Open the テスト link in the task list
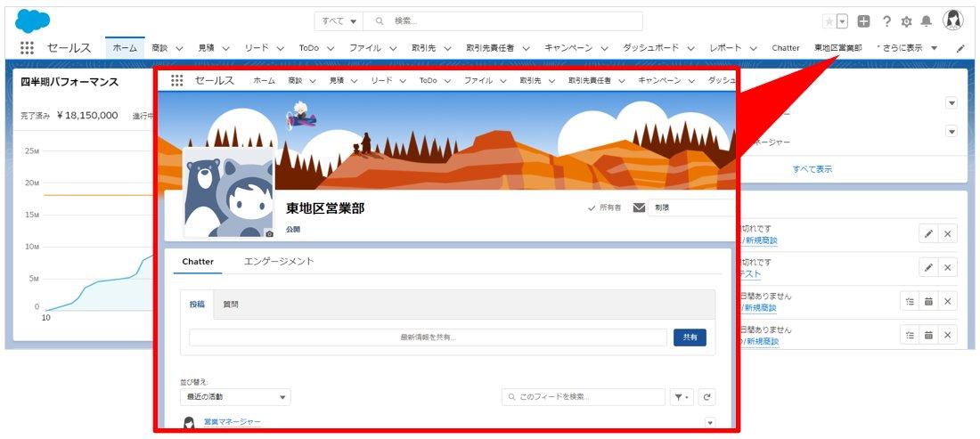This screenshot has height=439, width=980. tap(751, 274)
